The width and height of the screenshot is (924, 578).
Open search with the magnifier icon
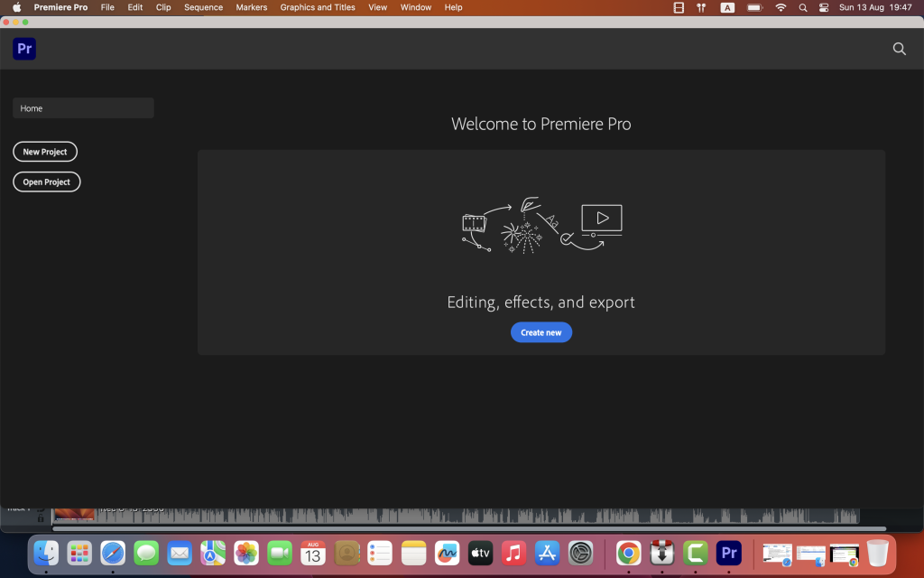pyautogui.click(x=899, y=49)
